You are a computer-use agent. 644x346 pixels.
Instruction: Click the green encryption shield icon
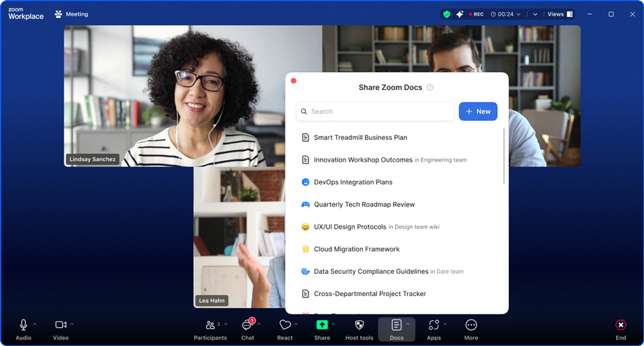click(447, 14)
